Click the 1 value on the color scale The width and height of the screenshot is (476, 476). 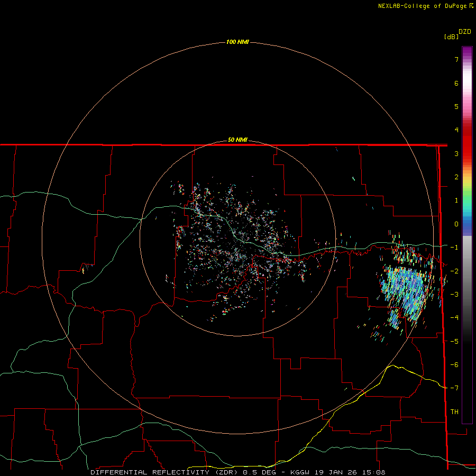pyautogui.click(x=456, y=200)
